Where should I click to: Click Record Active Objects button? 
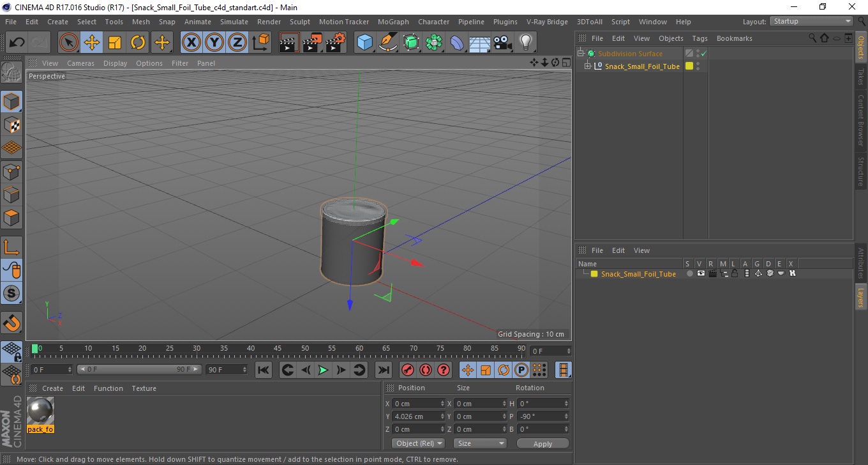[407, 370]
